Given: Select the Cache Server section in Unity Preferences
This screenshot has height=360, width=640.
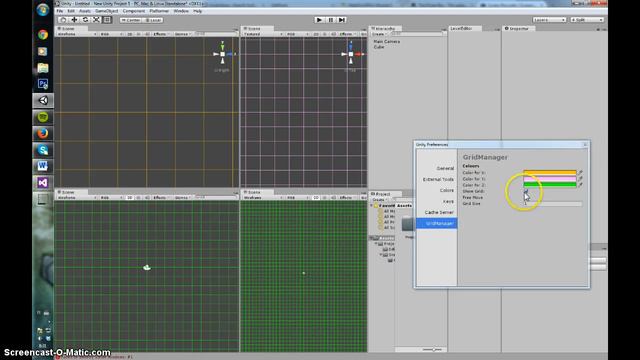Looking at the screenshot, I should 439,212.
